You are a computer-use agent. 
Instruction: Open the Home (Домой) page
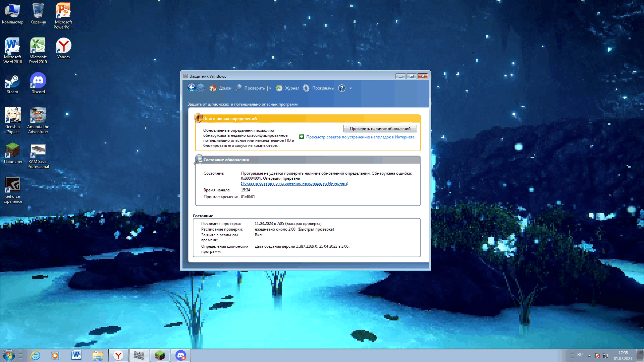220,88
